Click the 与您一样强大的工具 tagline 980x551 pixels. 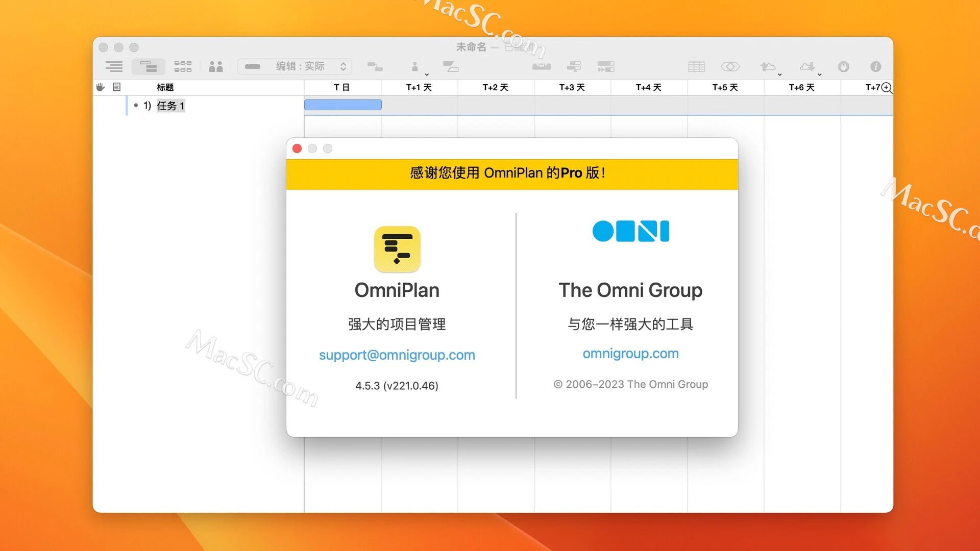point(631,324)
